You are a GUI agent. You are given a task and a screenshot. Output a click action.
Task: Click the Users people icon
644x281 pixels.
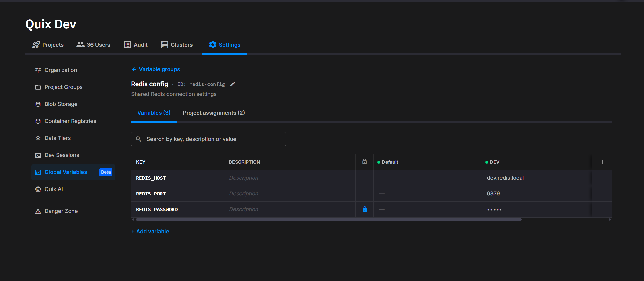[x=80, y=45]
